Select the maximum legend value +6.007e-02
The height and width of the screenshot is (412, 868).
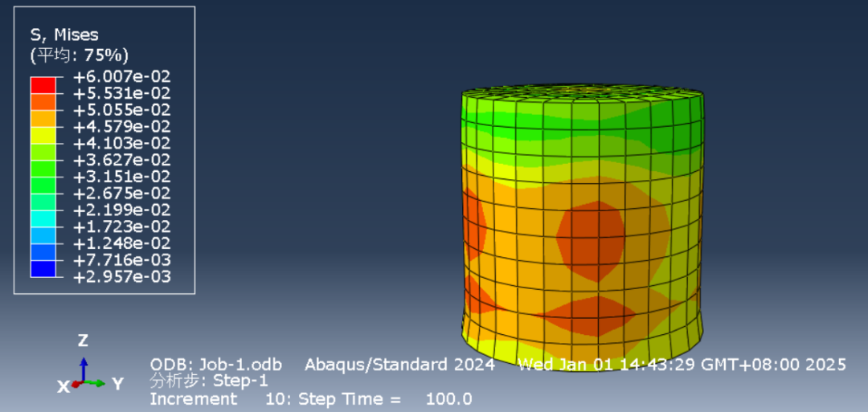tap(121, 77)
